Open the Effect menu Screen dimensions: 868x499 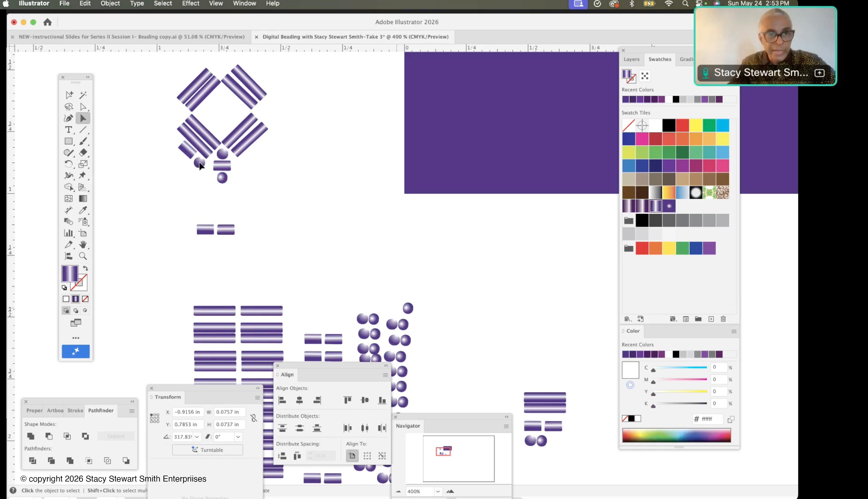click(191, 4)
